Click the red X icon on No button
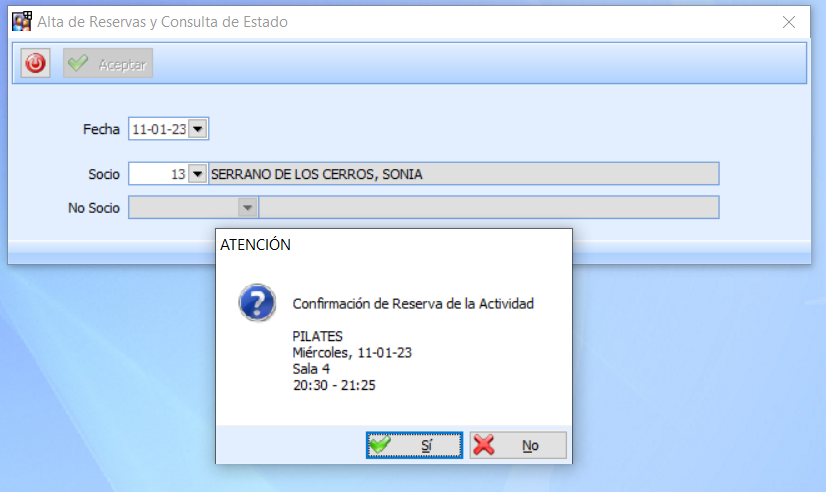 point(484,445)
